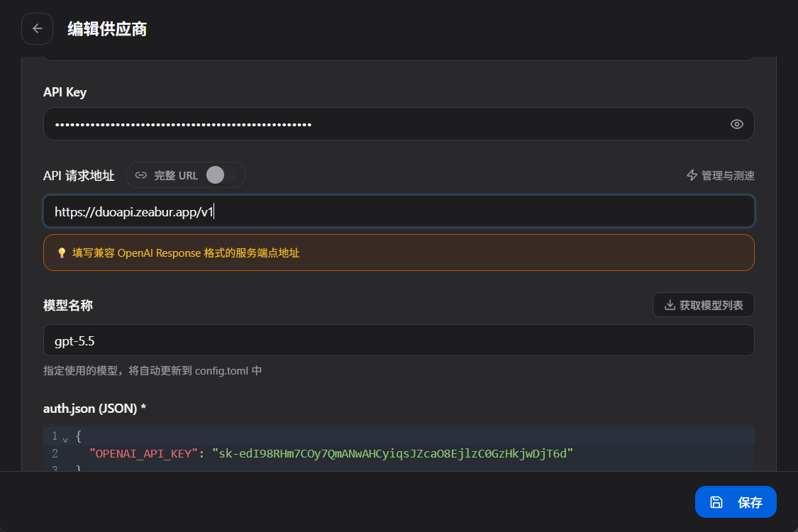Toggle the 完整 URL switch
798x532 pixels.
[221, 175]
